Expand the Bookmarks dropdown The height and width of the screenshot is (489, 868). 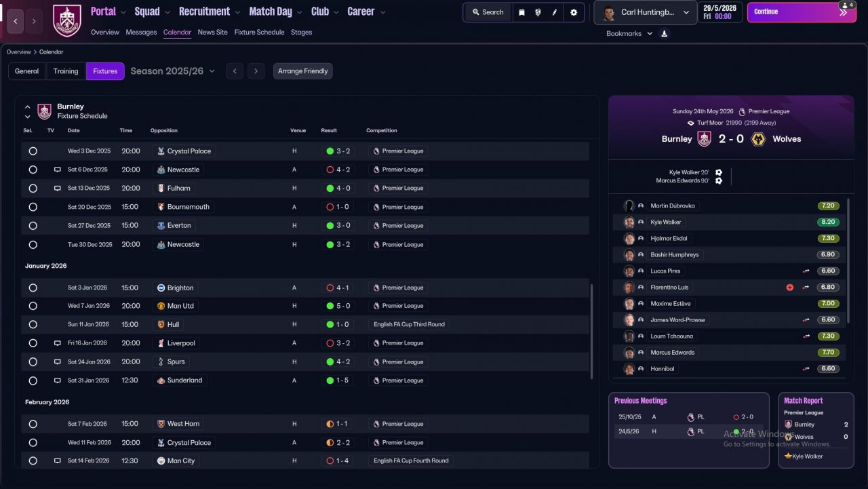[629, 33]
